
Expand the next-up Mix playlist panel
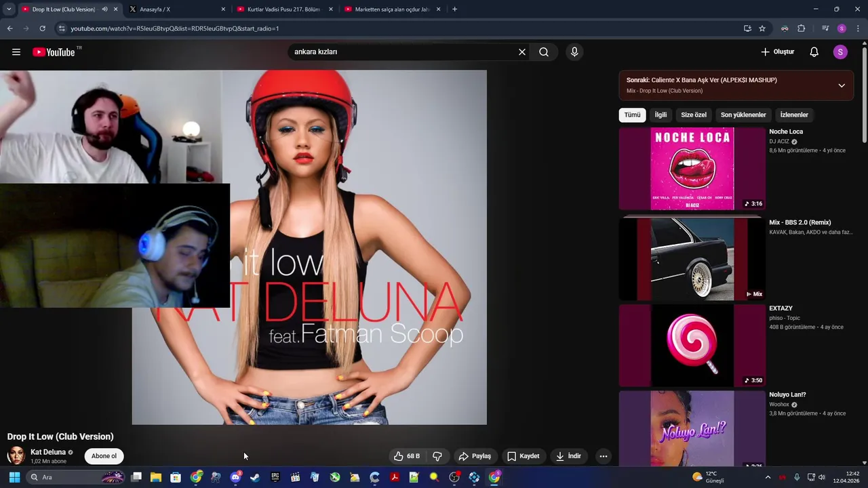point(842,85)
